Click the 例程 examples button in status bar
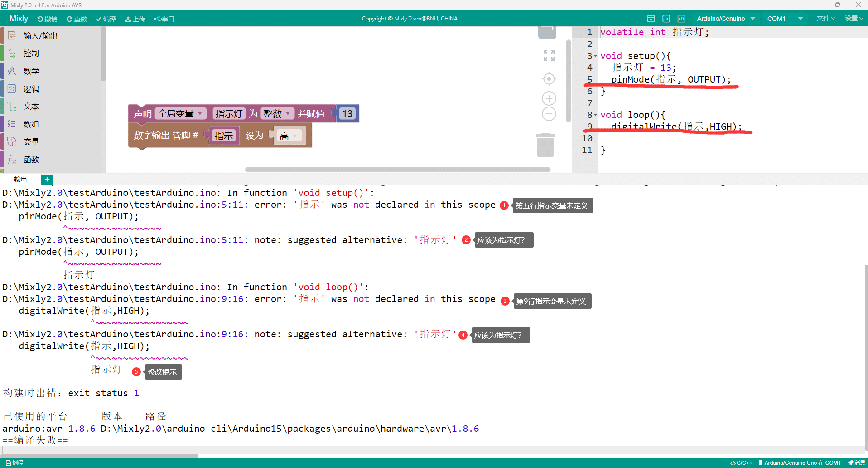Viewport: 868px width, 468px height. point(14,463)
